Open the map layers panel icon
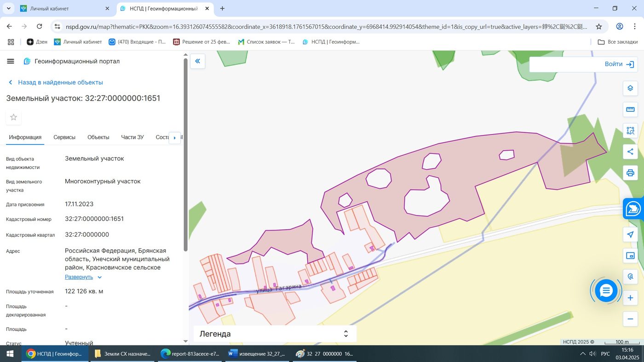The height and width of the screenshot is (362, 644). point(630,88)
